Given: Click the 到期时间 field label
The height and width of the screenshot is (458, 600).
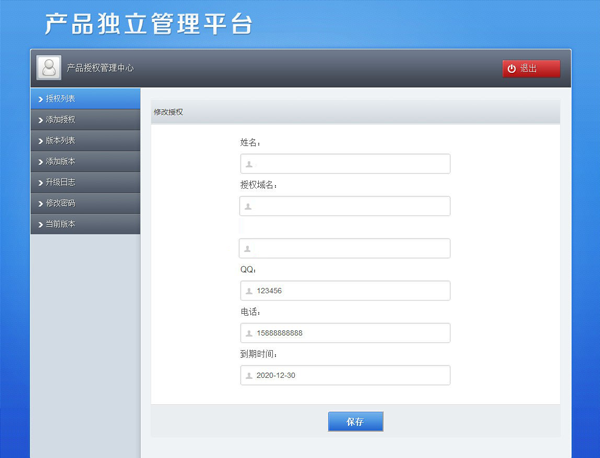Looking at the screenshot, I should [x=258, y=354].
